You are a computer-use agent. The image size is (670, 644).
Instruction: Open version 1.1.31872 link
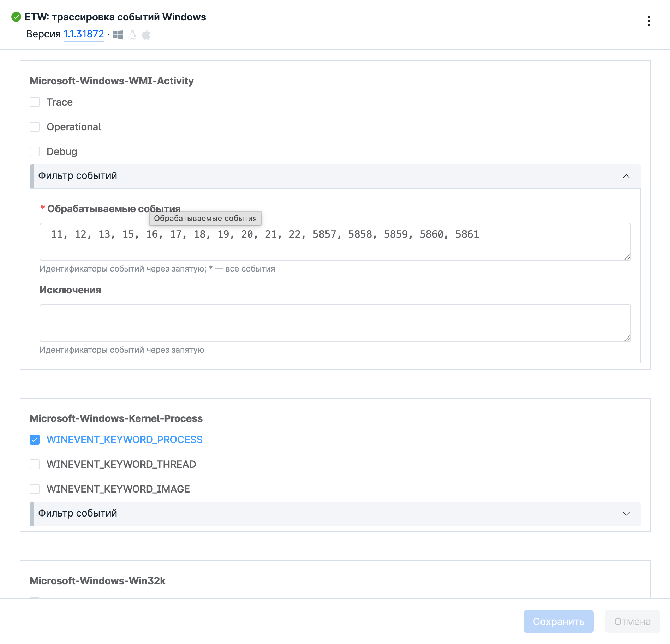point(84,34)
